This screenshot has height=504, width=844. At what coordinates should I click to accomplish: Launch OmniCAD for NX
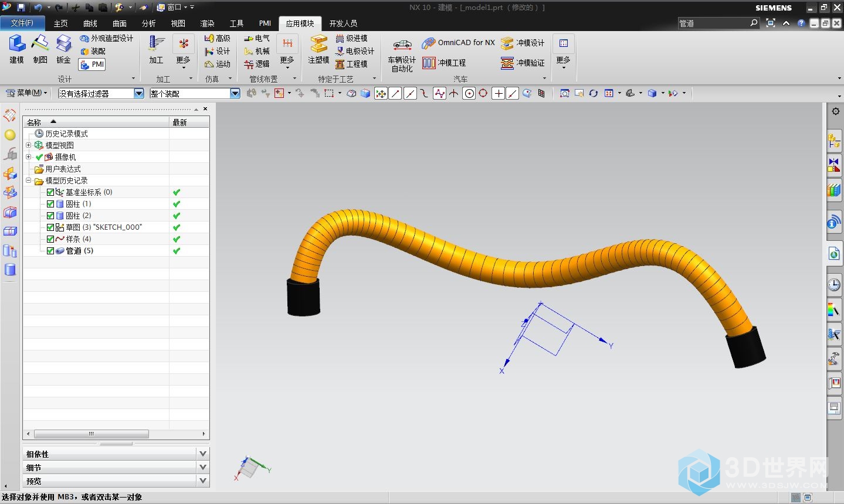[x=459, y=43]
